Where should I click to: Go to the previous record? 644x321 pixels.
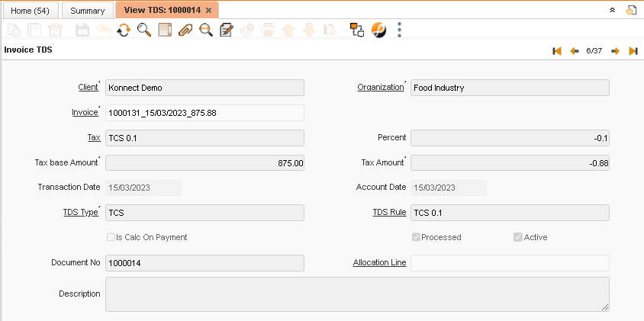click(x=575, y=51)
